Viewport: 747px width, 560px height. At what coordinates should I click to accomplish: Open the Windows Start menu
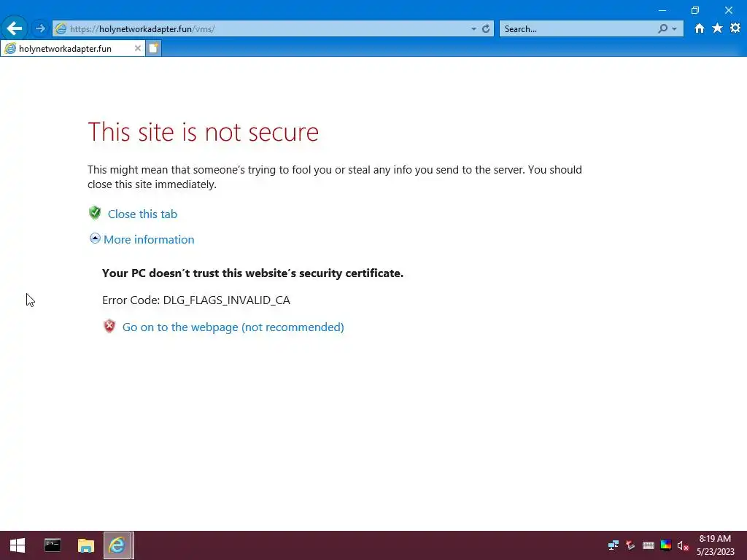[x=18, y=545]
